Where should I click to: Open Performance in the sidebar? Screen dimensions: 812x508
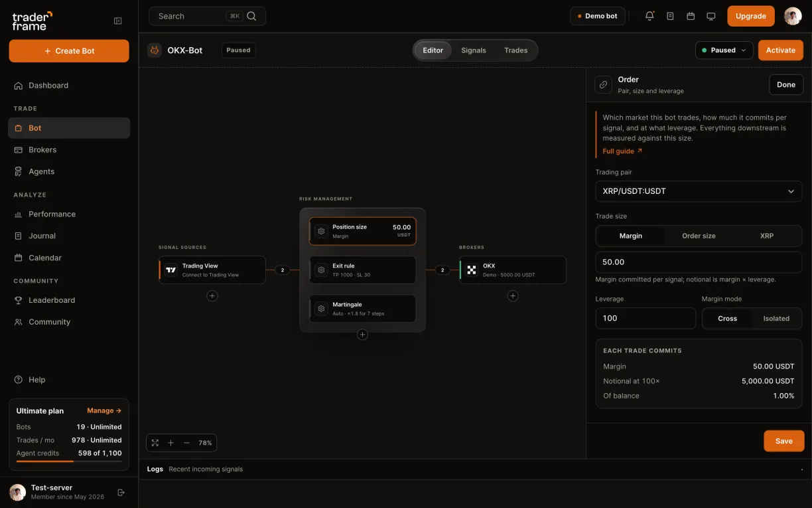tap(69, 214)
